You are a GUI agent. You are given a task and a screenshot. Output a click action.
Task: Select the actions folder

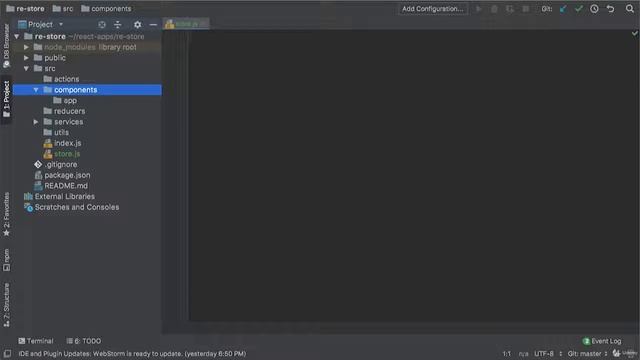point(61,79)
